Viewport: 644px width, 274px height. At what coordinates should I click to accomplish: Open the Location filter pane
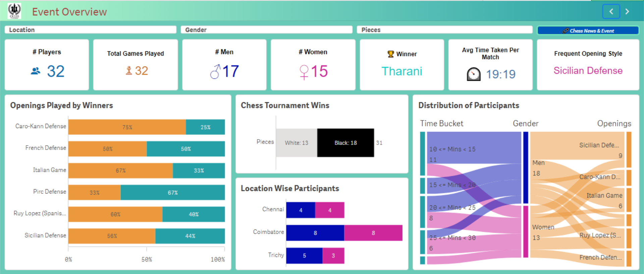(x=91, y=30)
